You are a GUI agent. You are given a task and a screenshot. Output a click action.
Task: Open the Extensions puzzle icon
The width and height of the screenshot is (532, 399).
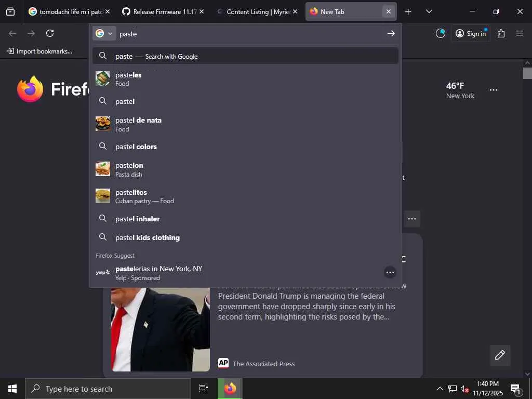[x=501, y=33]
